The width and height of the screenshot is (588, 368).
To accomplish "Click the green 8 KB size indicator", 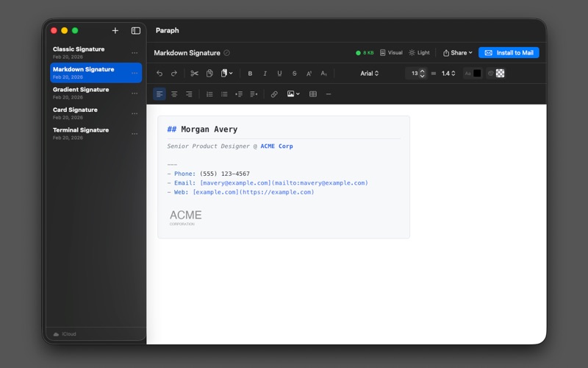I will pyautogui.click(x=365, y=53).
